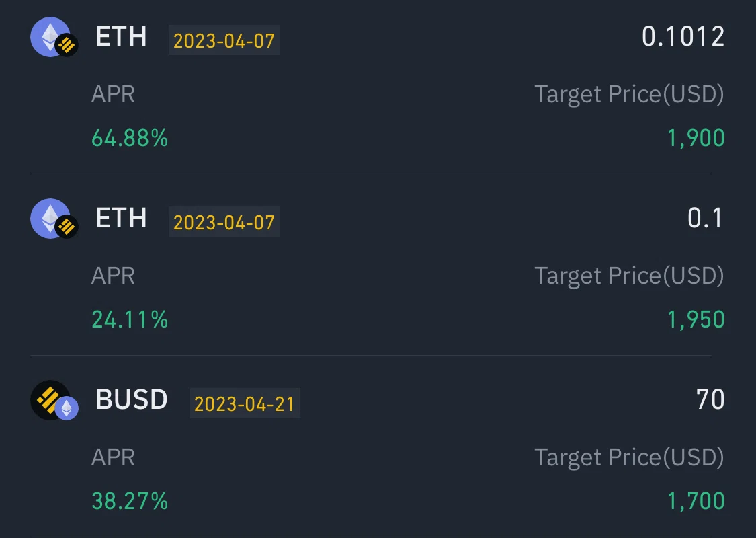
Task: Tap the 24.11% APR value
Action: click(130, 319)
